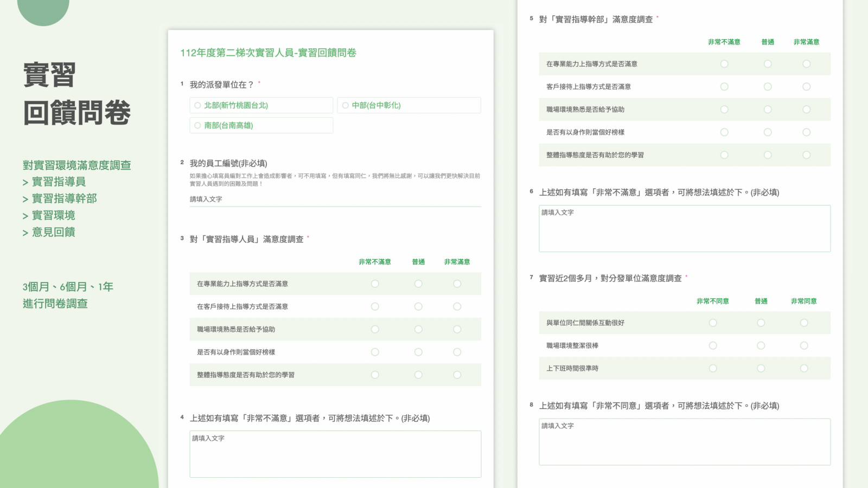This screenshot has height=488, width=868.
Task: Click the 意見回饋 sidebar item
Action: click(53, 232)
